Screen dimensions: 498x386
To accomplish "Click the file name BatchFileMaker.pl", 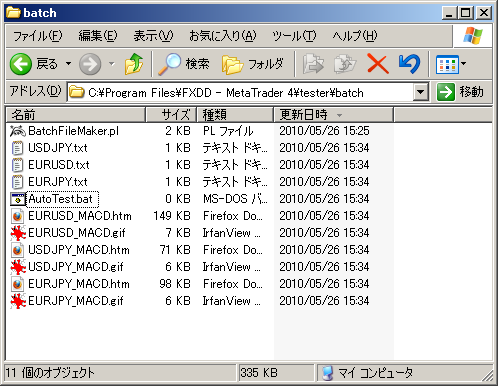I will [x=73, y=131].
